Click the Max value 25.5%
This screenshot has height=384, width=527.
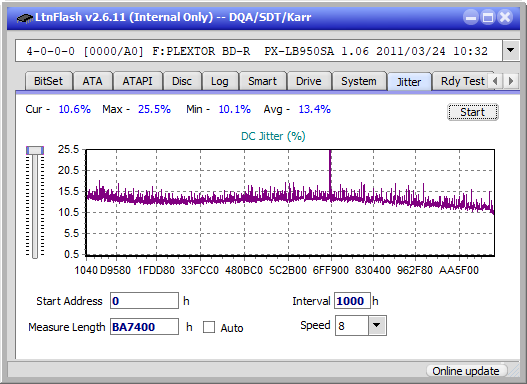coord(154,109)
